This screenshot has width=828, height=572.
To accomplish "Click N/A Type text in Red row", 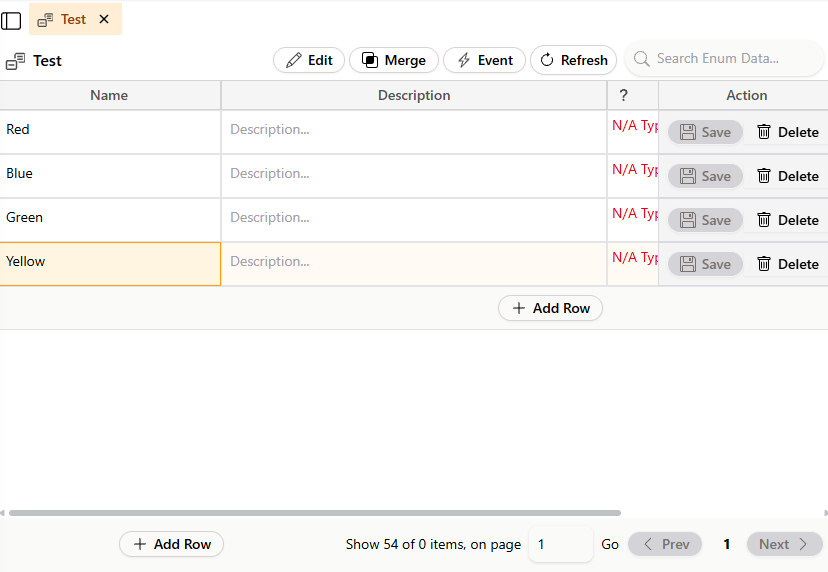I will [x=635, y=126].
